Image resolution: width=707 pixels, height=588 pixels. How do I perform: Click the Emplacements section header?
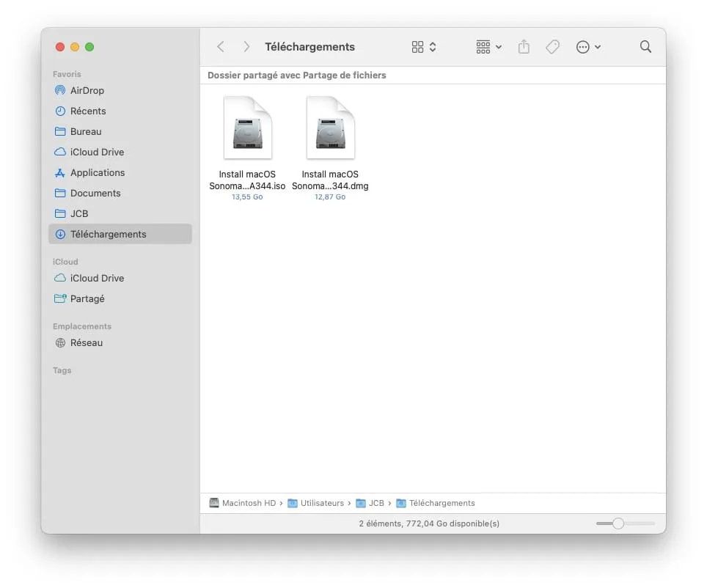(x=82, y=326)
